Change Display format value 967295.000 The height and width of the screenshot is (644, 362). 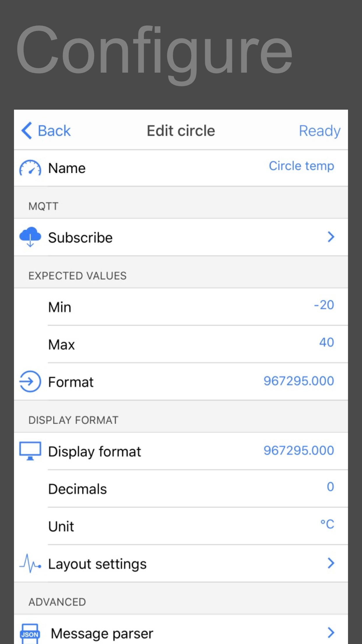click(x=299, y=450)
